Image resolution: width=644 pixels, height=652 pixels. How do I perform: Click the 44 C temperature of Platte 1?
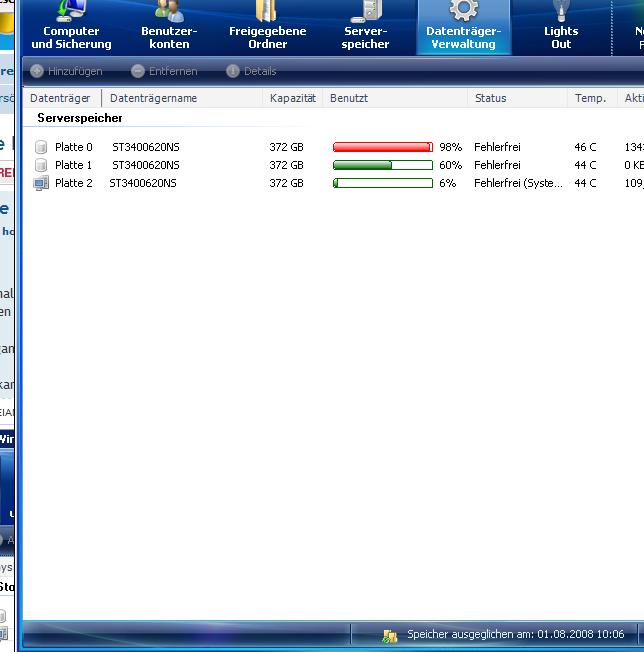pos(585,165)
